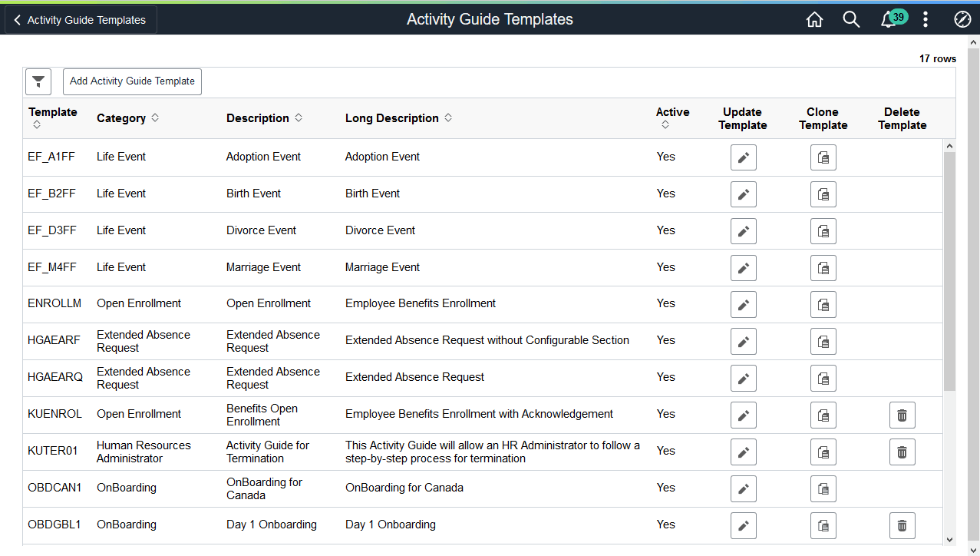Screen dimensions: 980x556
Task: Edit template EF_B2FF with pencil icon
Action: tap(744, 194)
